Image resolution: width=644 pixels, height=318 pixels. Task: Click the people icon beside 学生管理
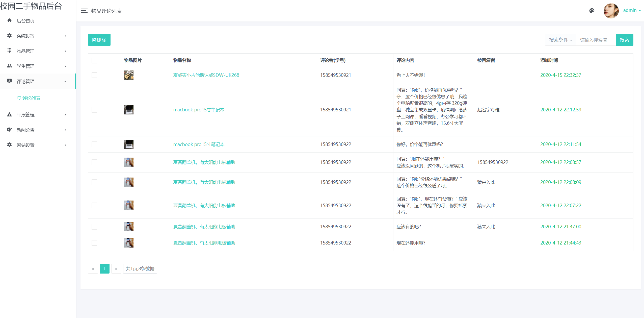click(x=9, y=66)
